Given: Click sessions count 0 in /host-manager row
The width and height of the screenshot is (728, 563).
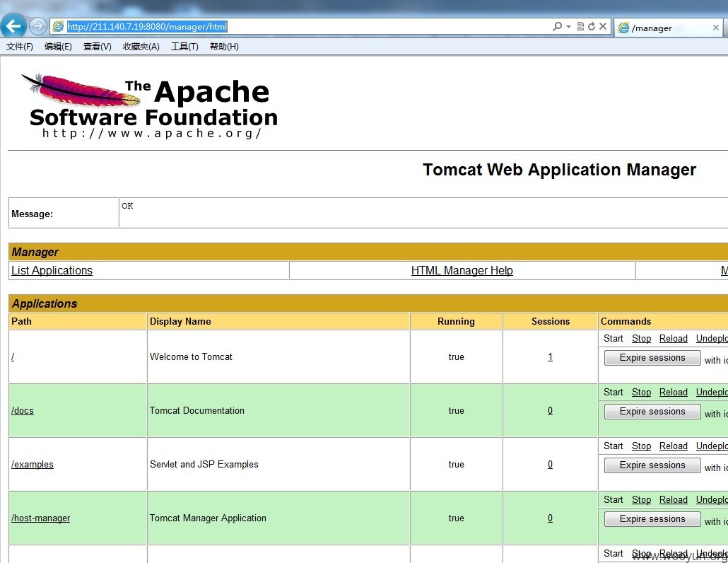Looking at the screenshot, I should (550, 518).
